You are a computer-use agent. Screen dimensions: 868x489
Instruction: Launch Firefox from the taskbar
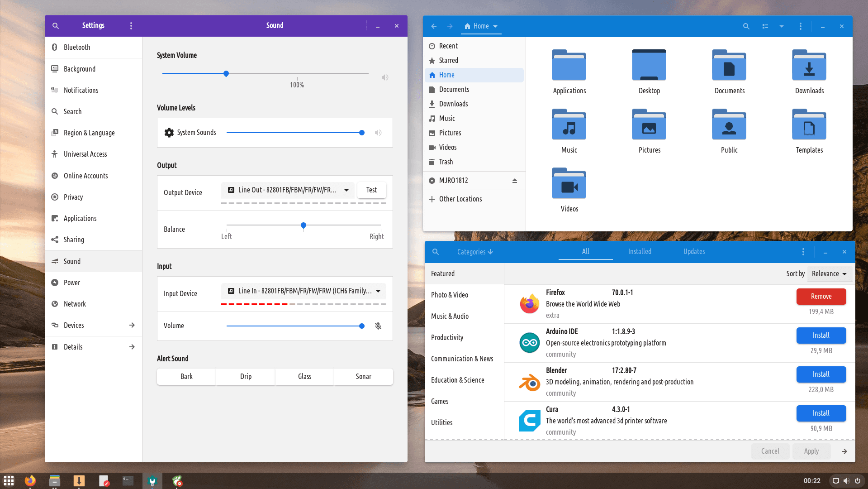tap(30, 480)
